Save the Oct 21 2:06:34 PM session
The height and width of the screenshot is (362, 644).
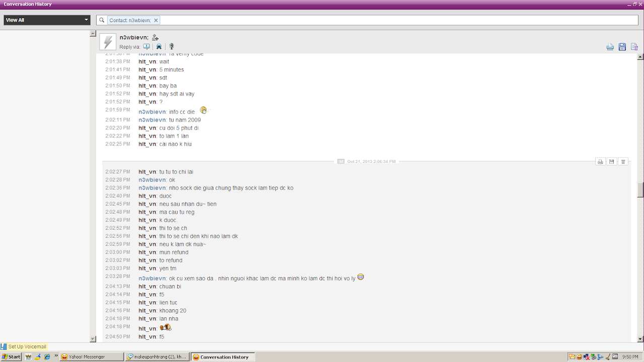(612, 161)
